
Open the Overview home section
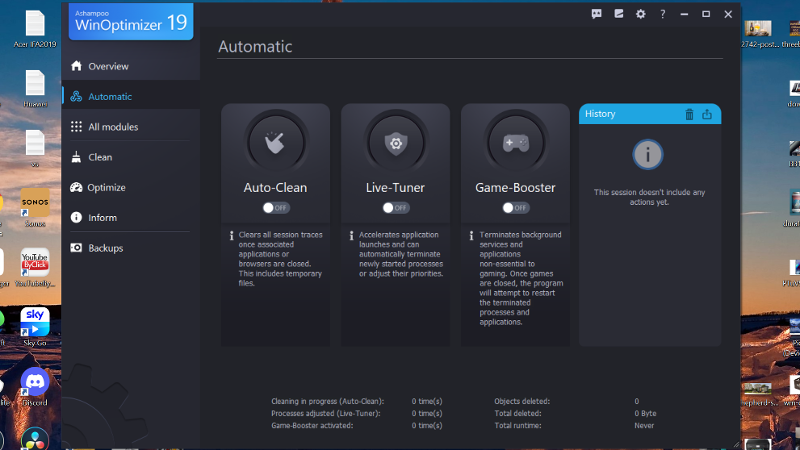pyautogui.click(x=131, y=66)
